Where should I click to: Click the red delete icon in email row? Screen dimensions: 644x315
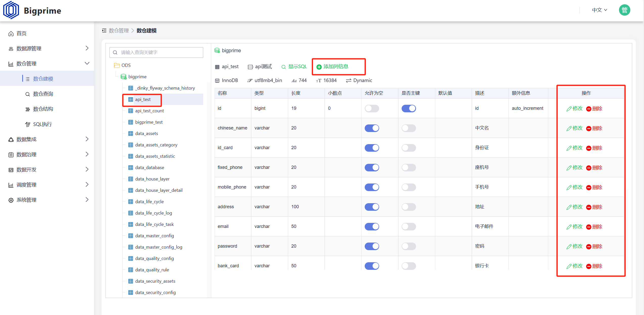pyautogui.click(x=589, y=227)
